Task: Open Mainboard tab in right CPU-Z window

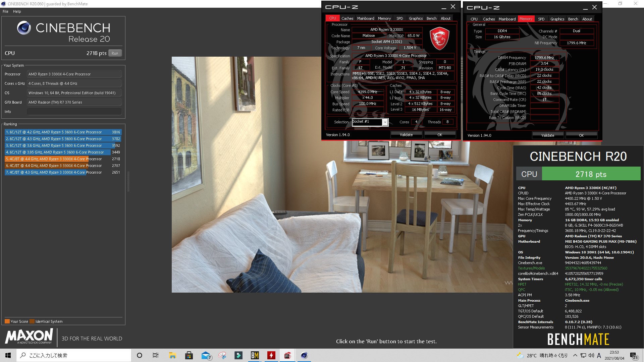Action: pos(507,19)
